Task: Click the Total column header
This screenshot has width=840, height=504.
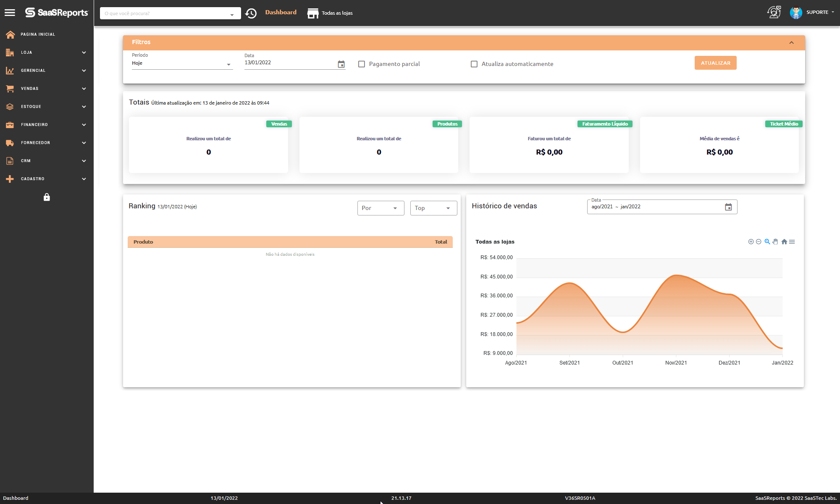Action: pos(441,242)
